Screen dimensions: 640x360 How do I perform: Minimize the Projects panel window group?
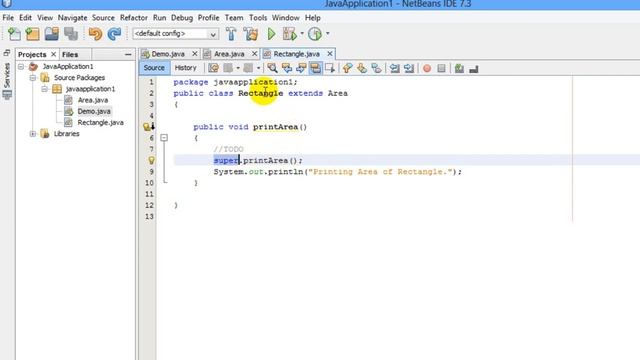click(128, 54)
